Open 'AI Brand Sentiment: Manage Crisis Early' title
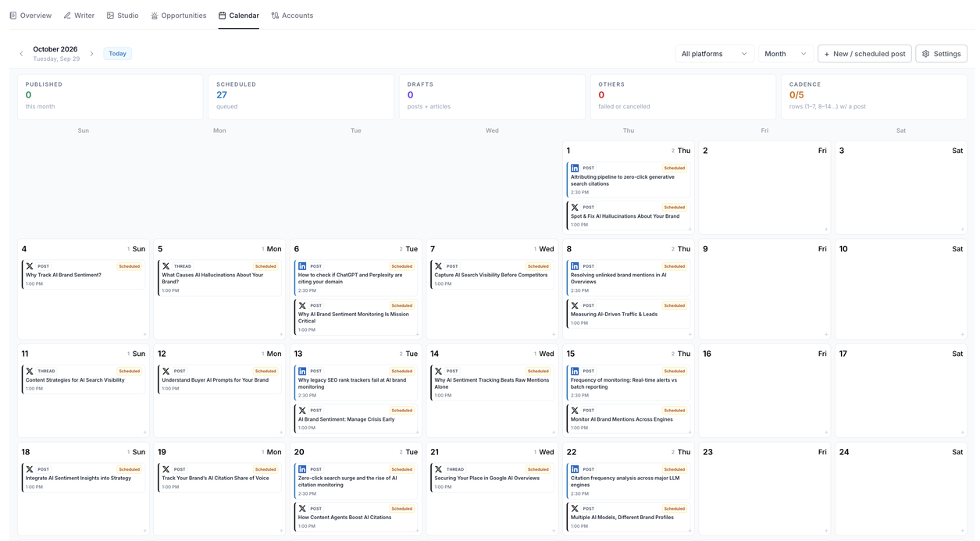This screenshot has width=980, height=541. (x=347, y=419)
